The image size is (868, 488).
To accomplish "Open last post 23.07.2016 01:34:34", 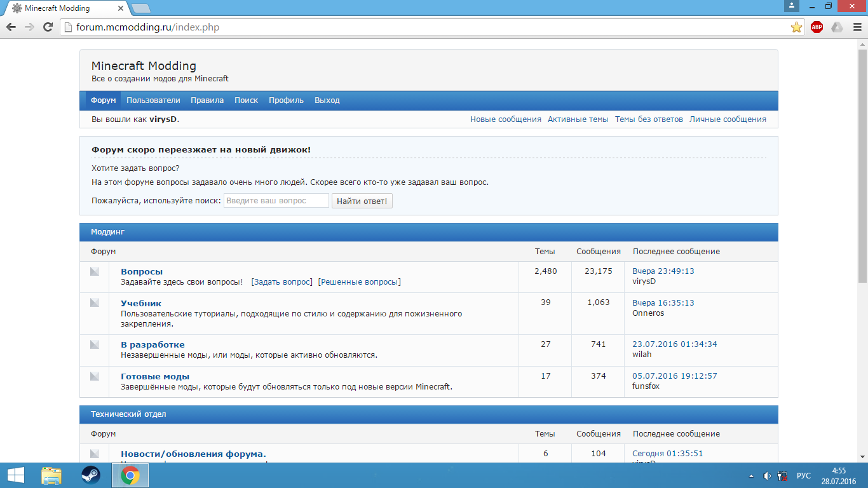I will pos(675,344).
